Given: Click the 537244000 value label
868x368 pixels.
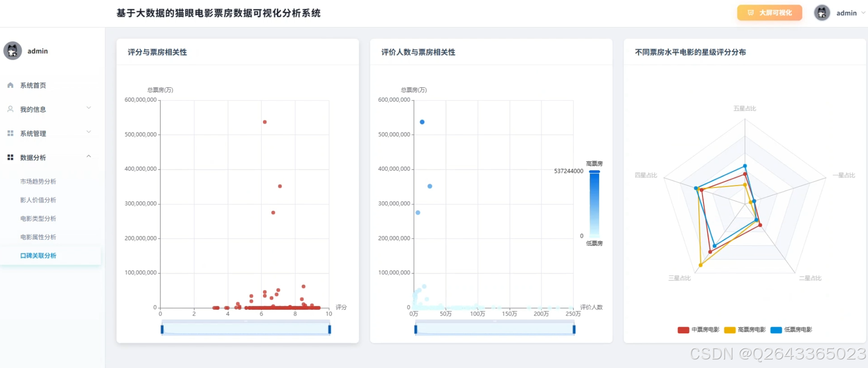Looking at the screenshot, I should pos(569,171).
